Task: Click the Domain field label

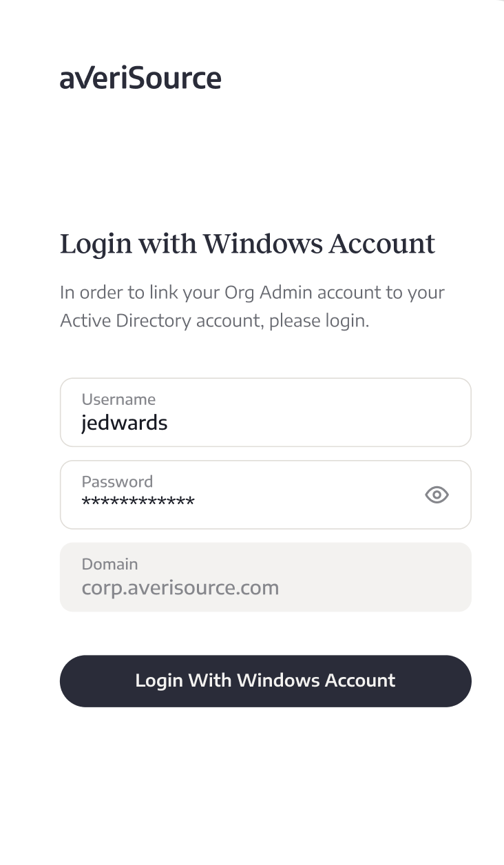Action: (109, 564)
